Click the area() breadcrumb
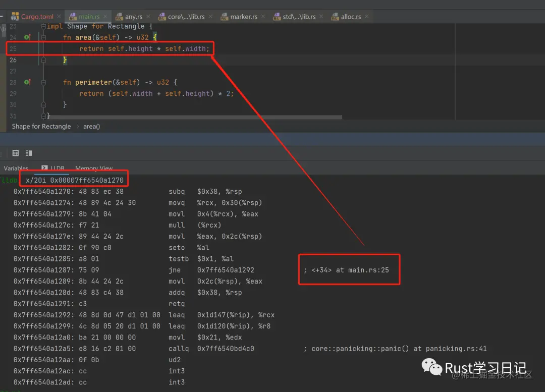Viewport: 545px width, 392px height. [91, 127]
